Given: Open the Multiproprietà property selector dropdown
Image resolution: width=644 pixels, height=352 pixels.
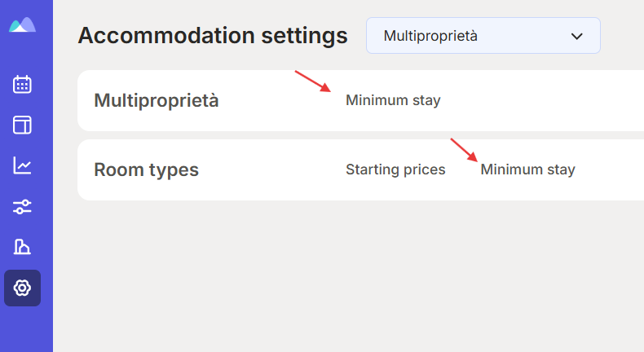Looking at the screenshot, I should (x=483, y=36).
